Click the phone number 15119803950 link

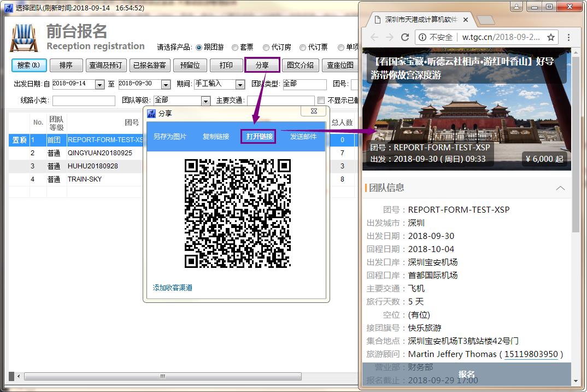531,354
